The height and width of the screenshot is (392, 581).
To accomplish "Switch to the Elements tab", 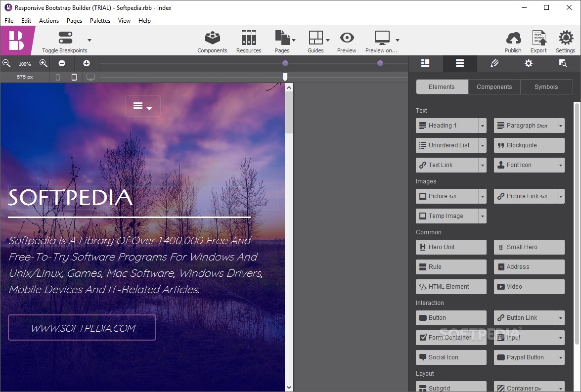I will [x=442, y=87].
